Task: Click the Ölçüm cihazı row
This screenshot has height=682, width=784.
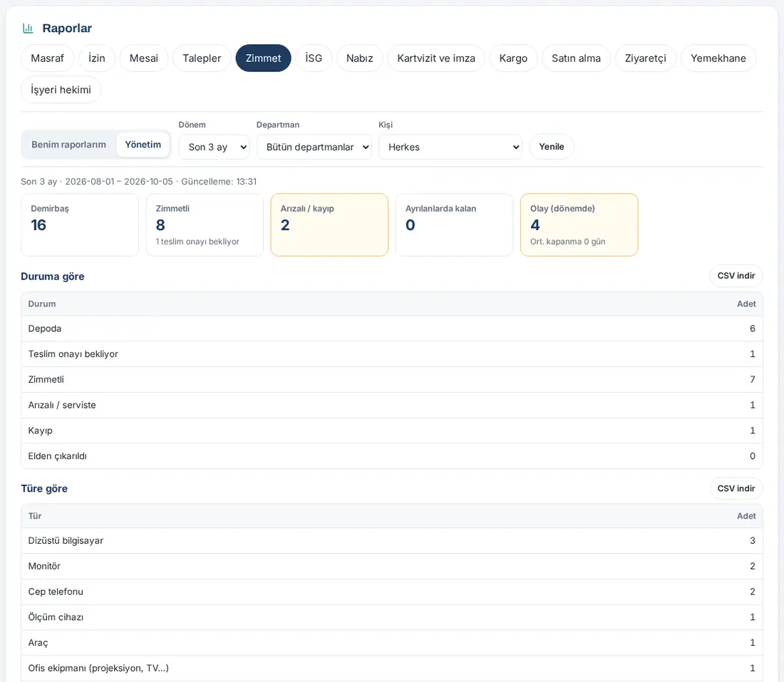Action: coord(392,617)
